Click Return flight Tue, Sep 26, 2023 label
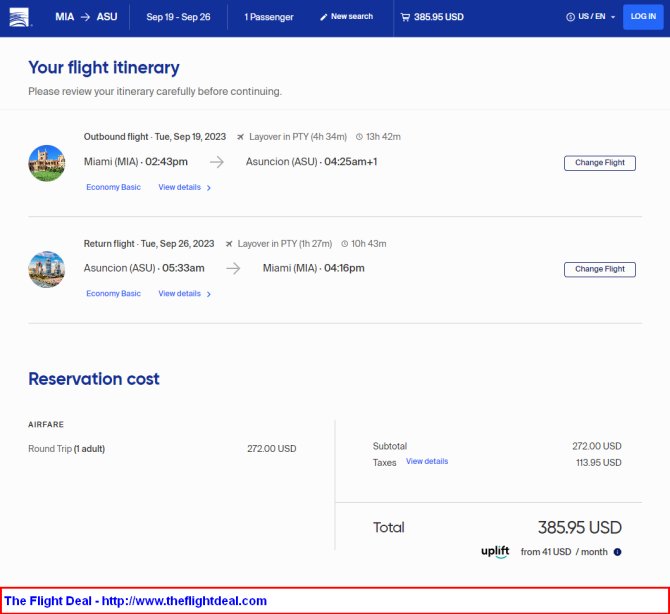Viewport: 670px width, 614px height. 149,244
